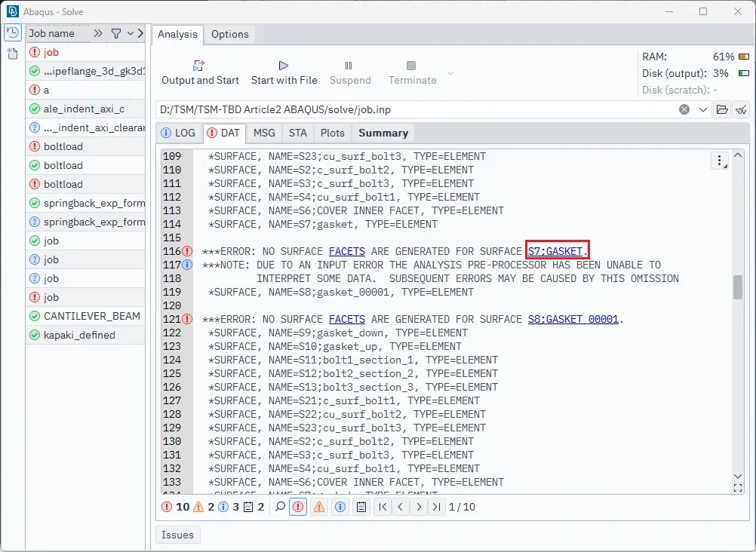Open the job filter dropdown arrow
This screenshot has height=552, width=756.
[x=131, y=33]
